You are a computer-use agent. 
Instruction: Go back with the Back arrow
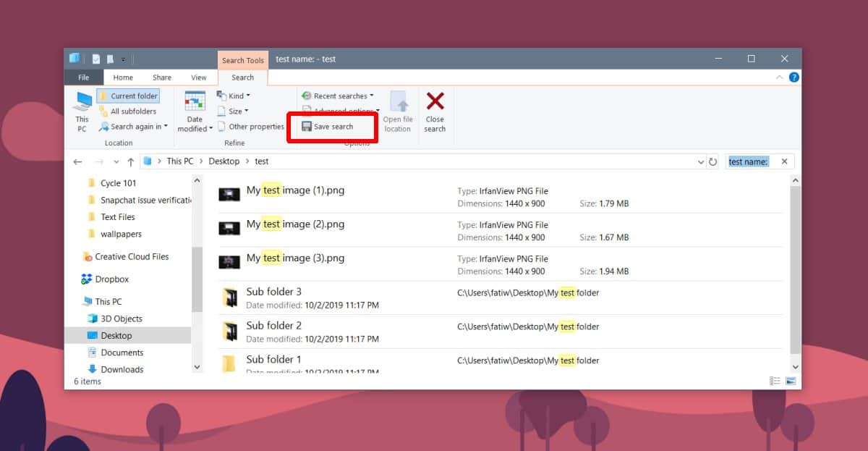77,161
